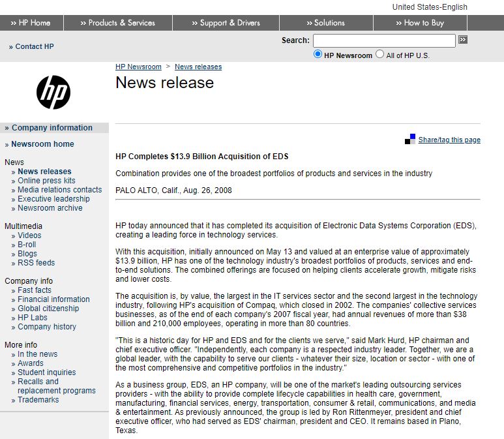Click HP Newsroom breadcrumb link

(138, 67)
